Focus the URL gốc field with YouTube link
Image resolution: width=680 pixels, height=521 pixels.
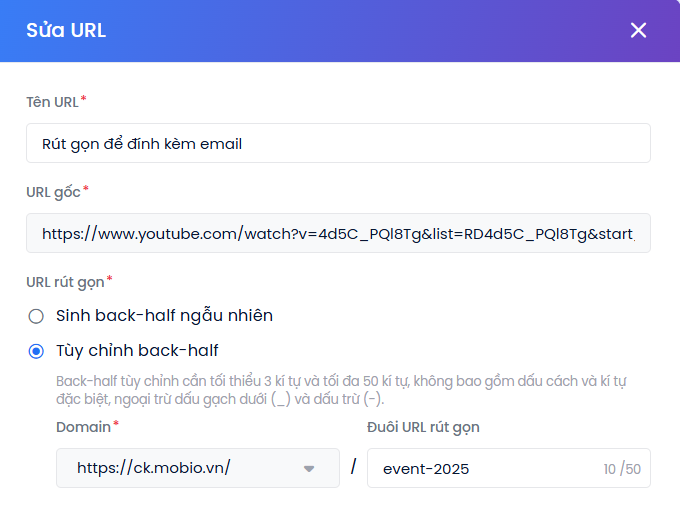point(338,233)
